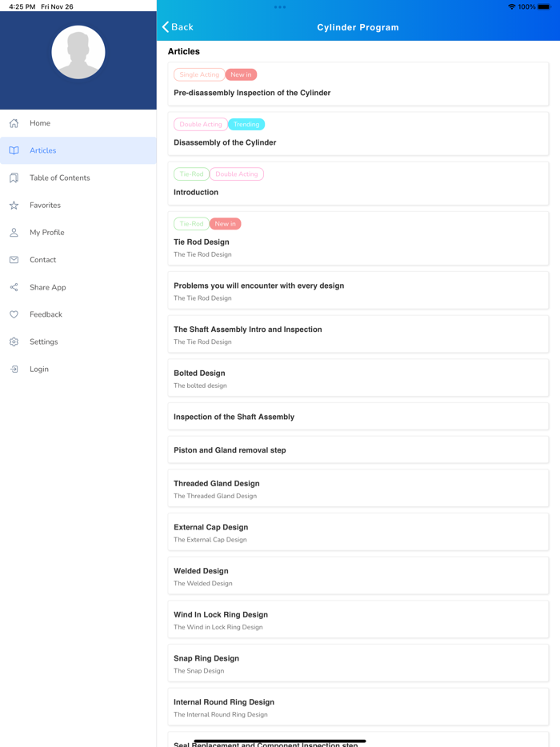
Task: Tap the profile avatar picture
Action: pyautogui.click(x=78, y=52)
